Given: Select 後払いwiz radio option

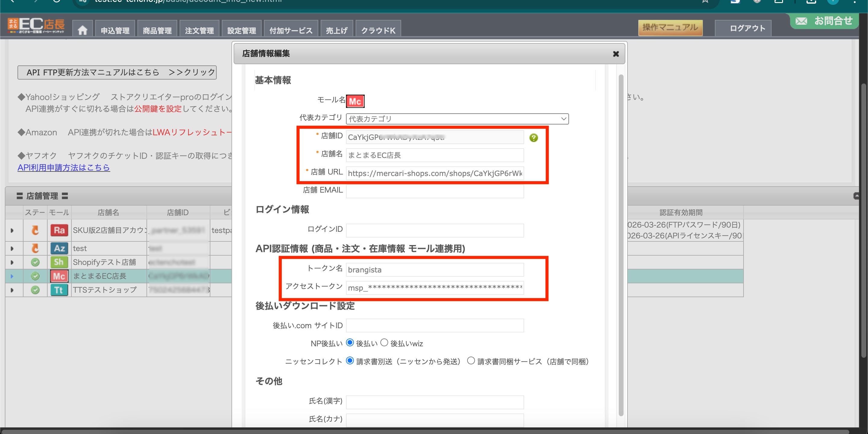Looking at the screenshot, I should pyautogui.click(x=384, y=343).
